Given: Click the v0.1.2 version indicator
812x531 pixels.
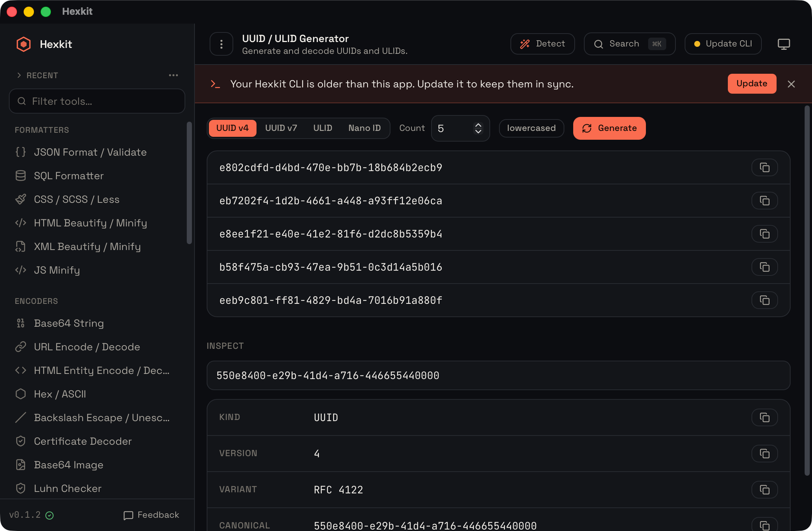Looking at the screenshot, I should pyautogui.click(x=31, y=515).
